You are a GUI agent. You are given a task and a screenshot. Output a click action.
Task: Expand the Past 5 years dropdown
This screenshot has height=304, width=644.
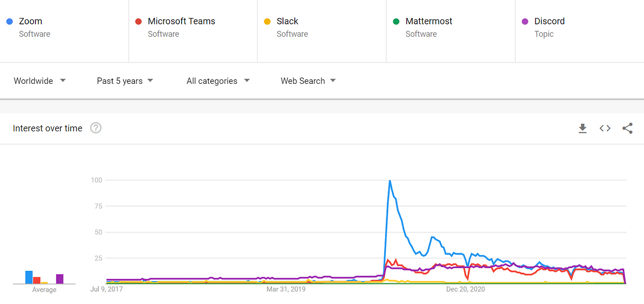pos(125,81)
